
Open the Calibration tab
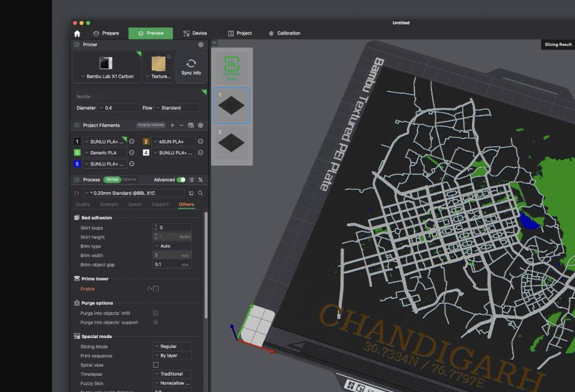point(285,33)
